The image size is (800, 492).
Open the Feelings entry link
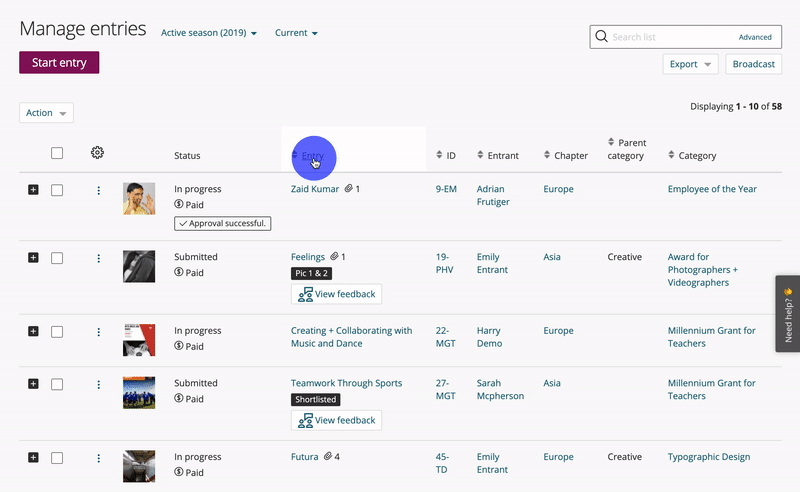[x=308, y=257]
